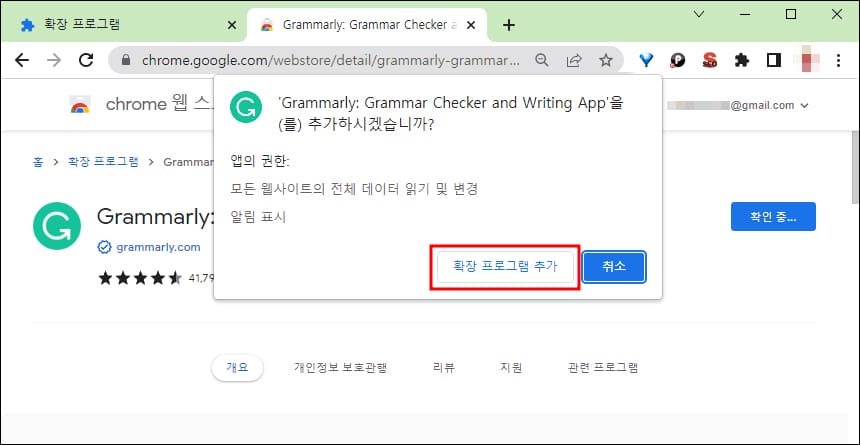
Task: Click the profile avatar in the toolbar
Action: pos(806,60)
